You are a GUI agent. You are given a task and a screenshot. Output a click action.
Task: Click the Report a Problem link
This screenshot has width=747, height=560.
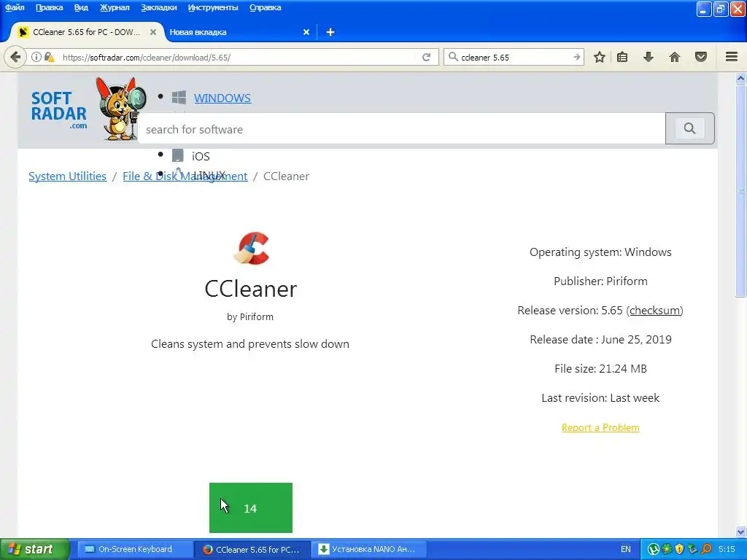coord(600,427)
